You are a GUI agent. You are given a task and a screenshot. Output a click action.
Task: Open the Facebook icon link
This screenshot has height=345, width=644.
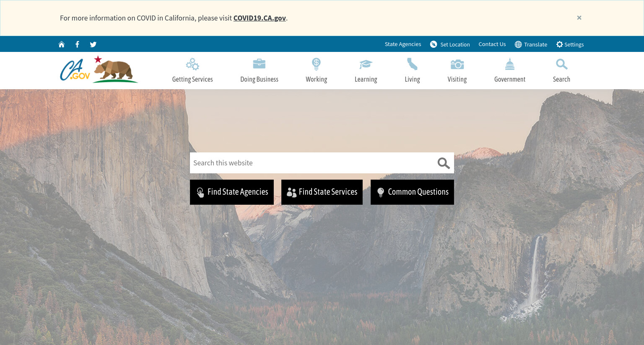point(77,44)
